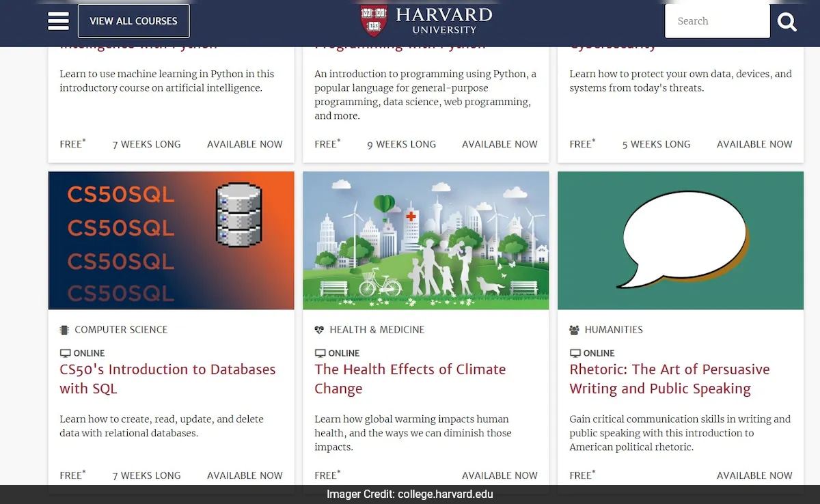Open The Health Effects of Climate Change

[x=410, y=379]
